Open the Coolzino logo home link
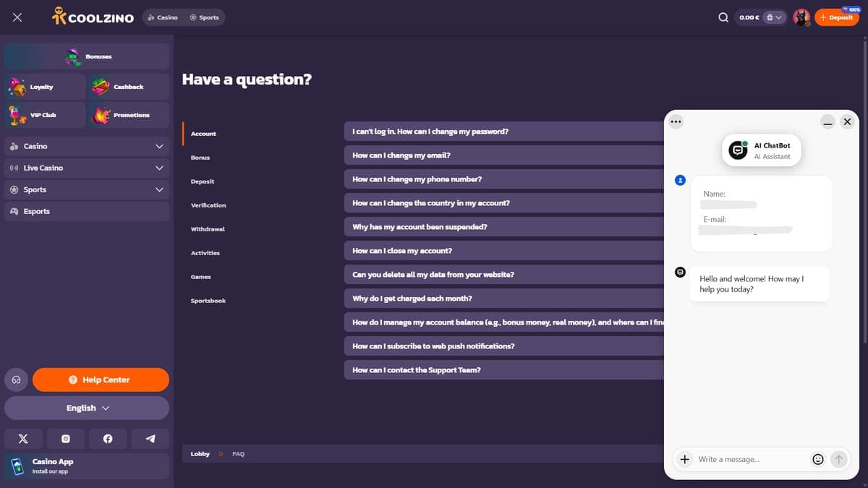 pyautogui.click(x=93, y=17)
